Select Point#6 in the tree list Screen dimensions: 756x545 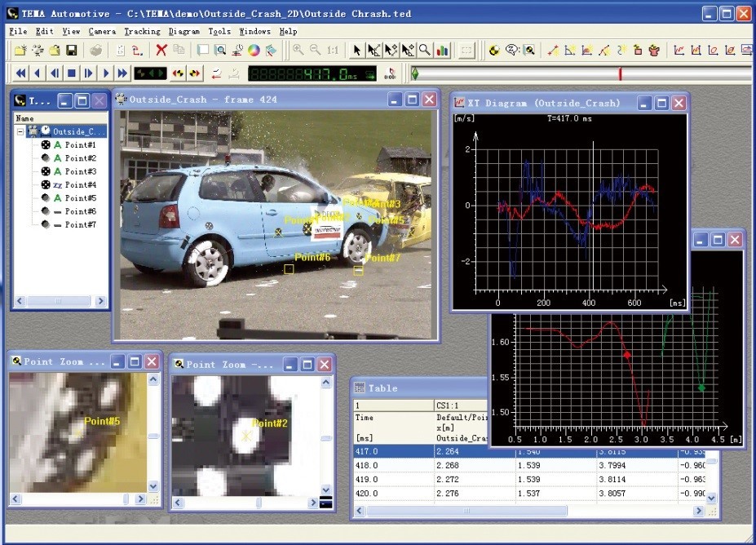[x=80, y=211]
